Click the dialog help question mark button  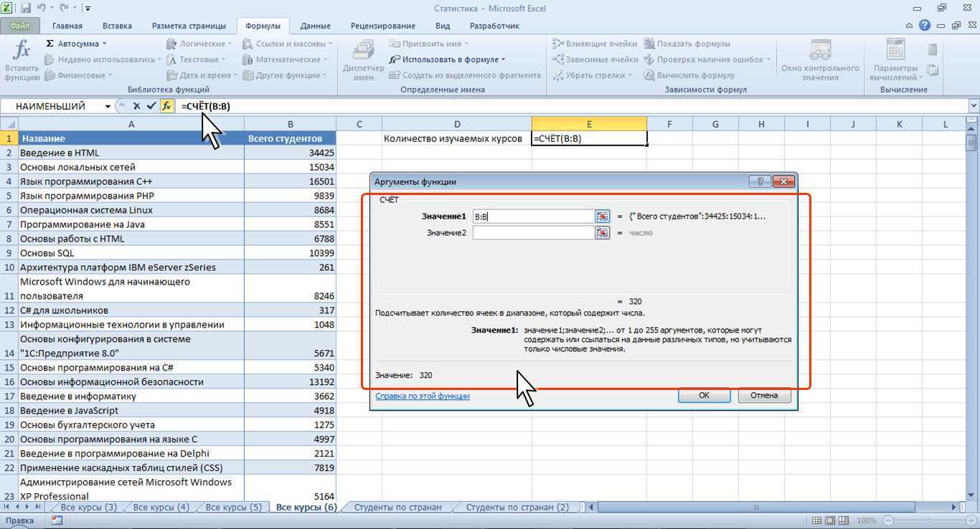tap(760, 181)
